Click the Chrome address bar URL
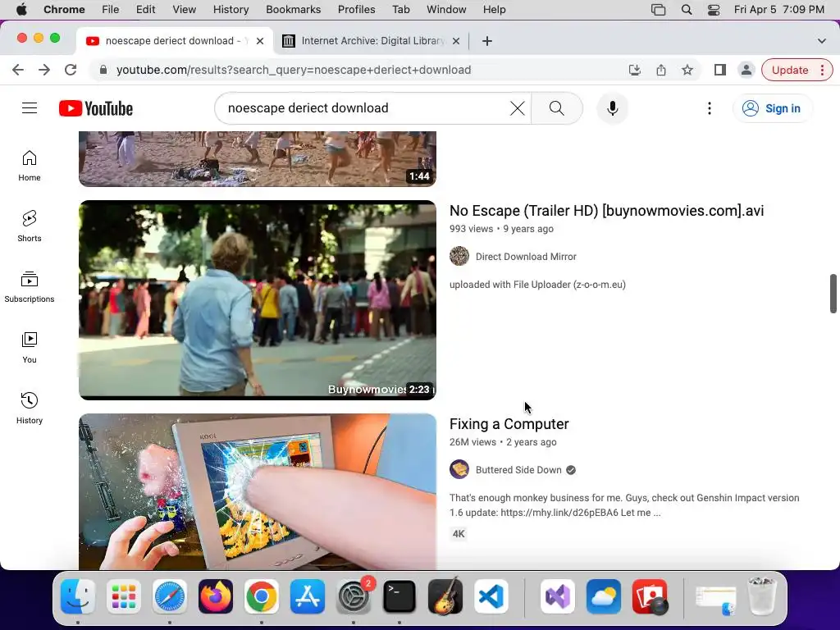Screen dimensions: 840x630 (294, 70)
